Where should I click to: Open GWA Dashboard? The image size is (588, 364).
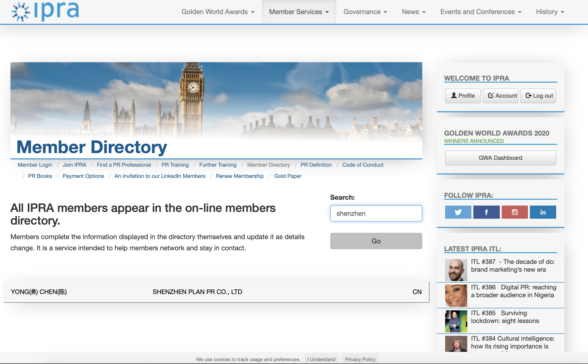click(x=501, y=158)
